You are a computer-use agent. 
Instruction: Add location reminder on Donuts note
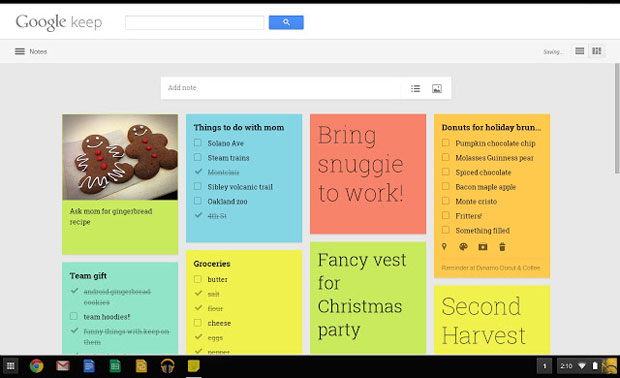coord(444,247)
